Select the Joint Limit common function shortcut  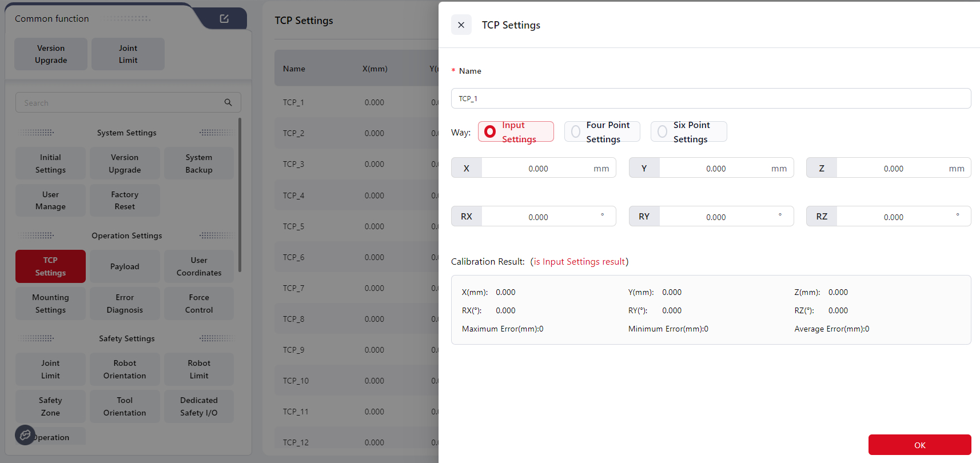point(128,54)
